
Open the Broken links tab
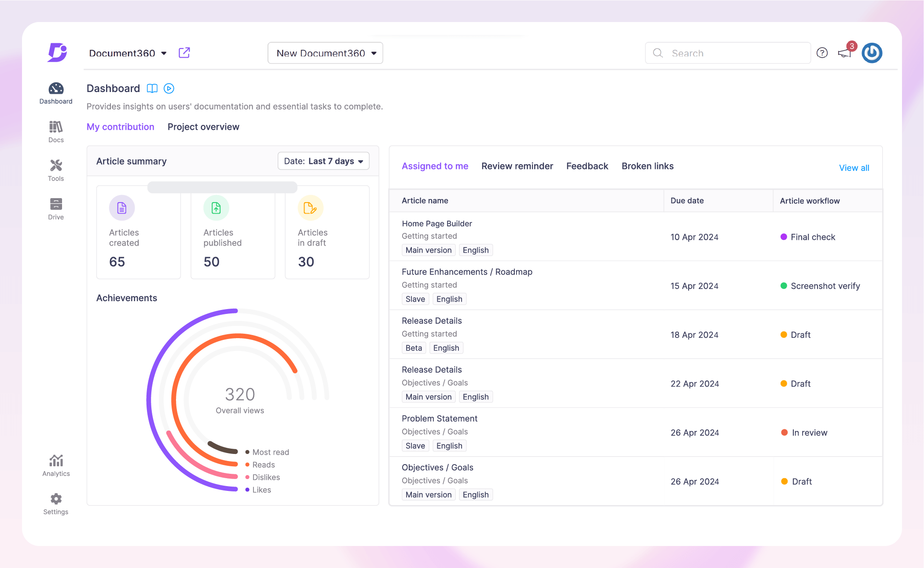pyautogui.click(x=648, y=166)
